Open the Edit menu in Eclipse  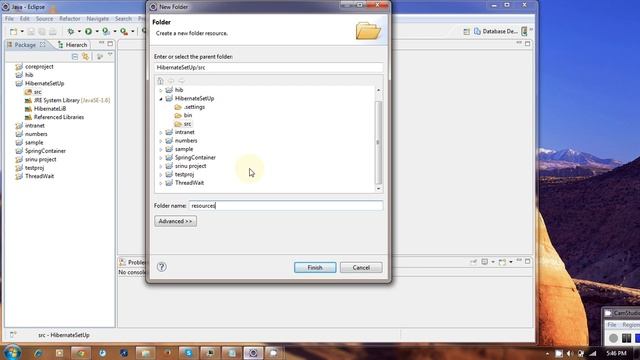click(x=24, y=19)
